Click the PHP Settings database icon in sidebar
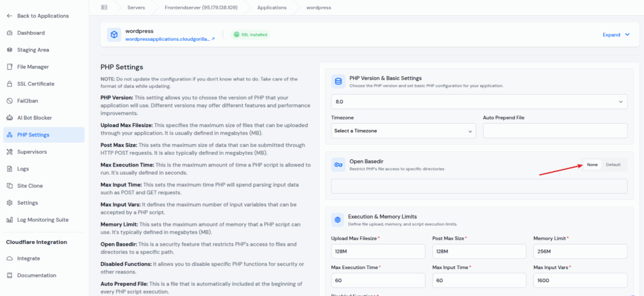 [10, 134]
